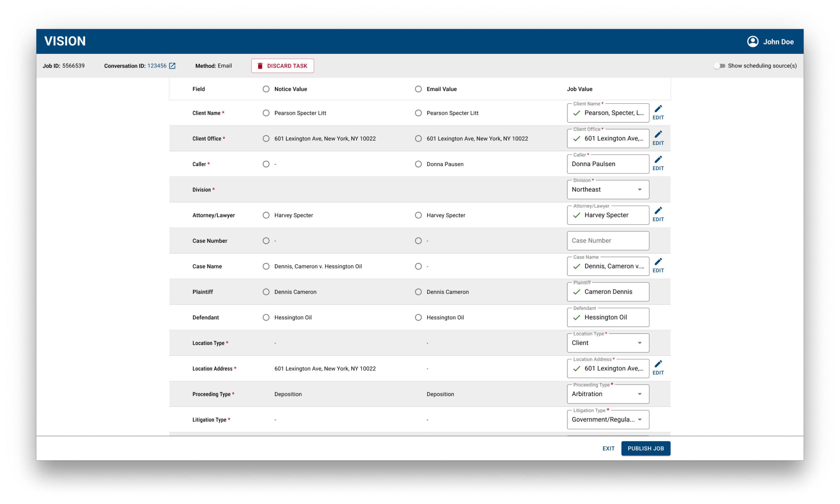Image resolution: width=840 pixels, height=504 pixels.
Task: Click John Doe username in header
Action: point(778,42)
